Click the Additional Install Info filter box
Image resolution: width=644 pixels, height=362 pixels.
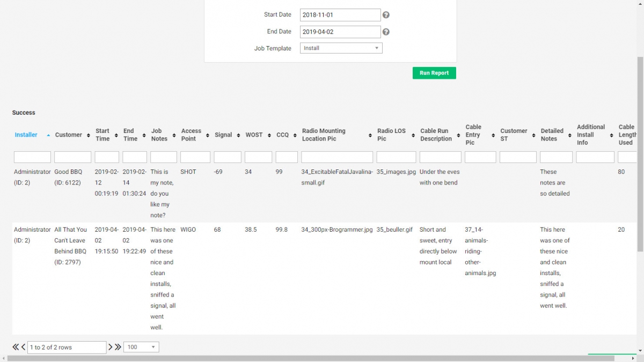595,157
